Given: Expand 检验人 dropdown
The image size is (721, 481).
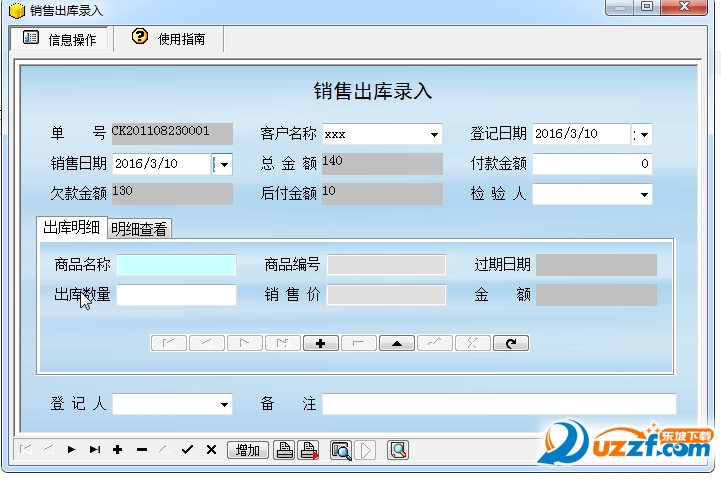Looking at the screenshot, I should point(644,195).
